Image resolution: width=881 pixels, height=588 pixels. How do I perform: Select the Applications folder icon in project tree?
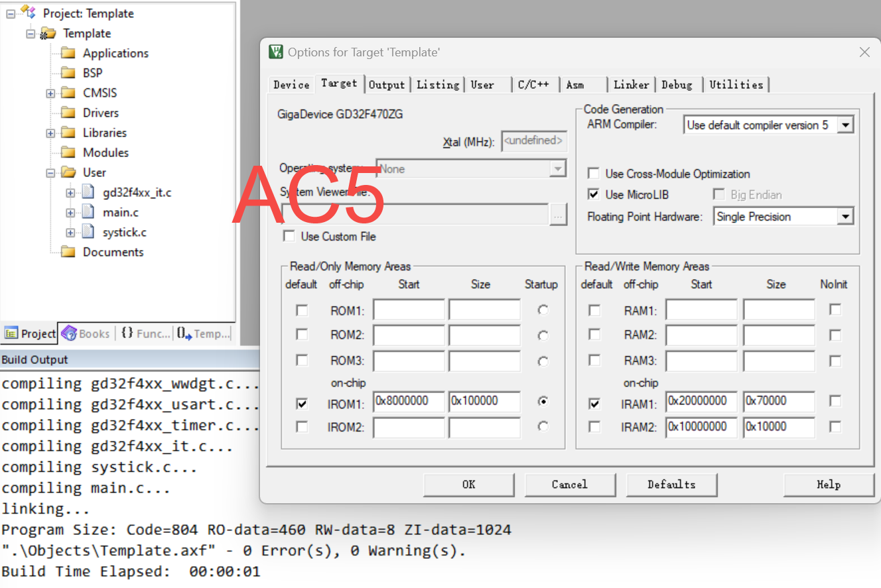click(x=68, y=53)
